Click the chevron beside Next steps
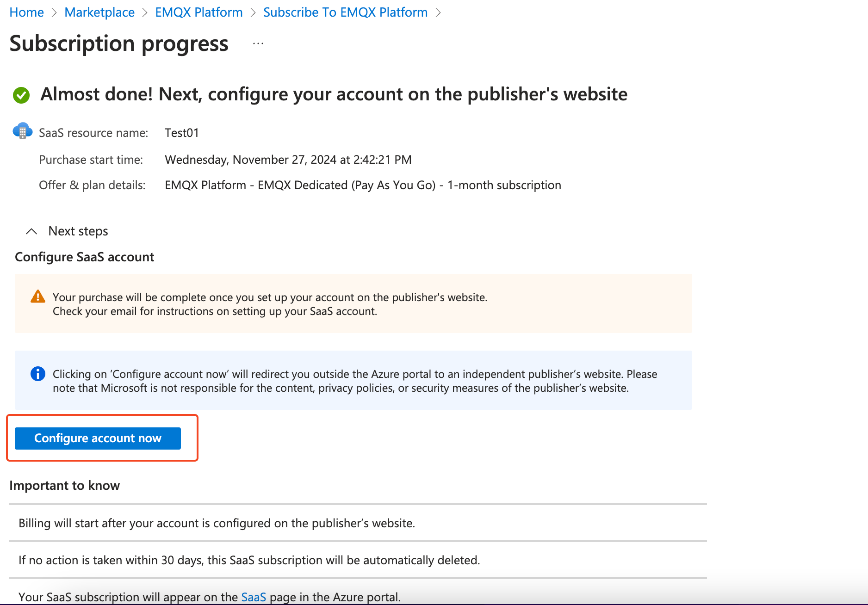This screenshot has height=605, width=868. [x=32, y=231]
